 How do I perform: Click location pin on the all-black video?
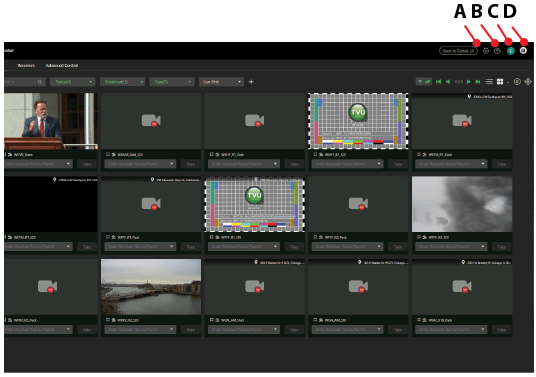coord(54,179)
